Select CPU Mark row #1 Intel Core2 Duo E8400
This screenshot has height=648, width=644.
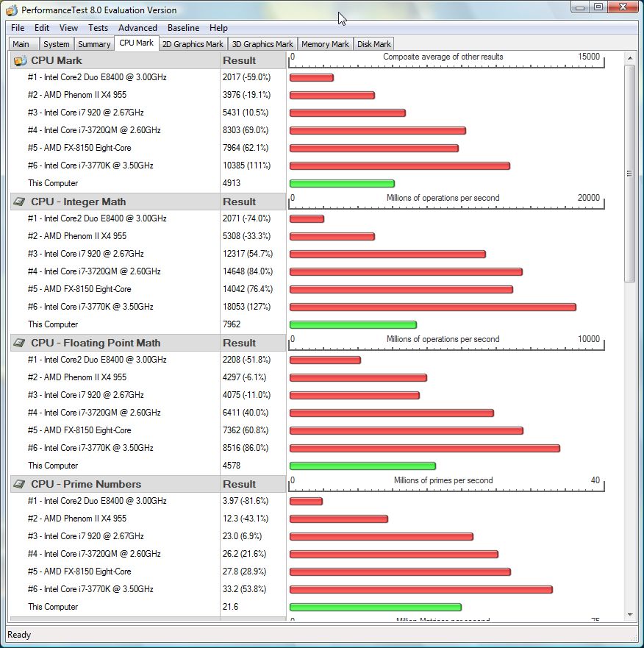point(97,77)
